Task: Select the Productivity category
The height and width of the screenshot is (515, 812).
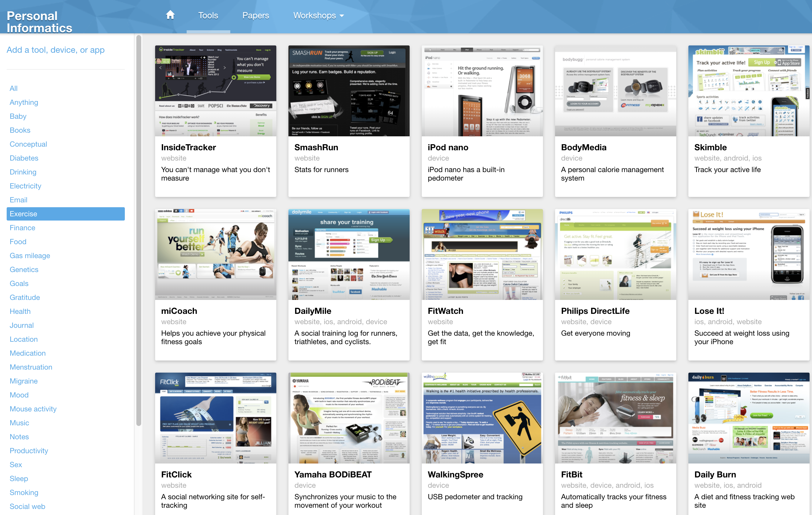Action: 29,450
